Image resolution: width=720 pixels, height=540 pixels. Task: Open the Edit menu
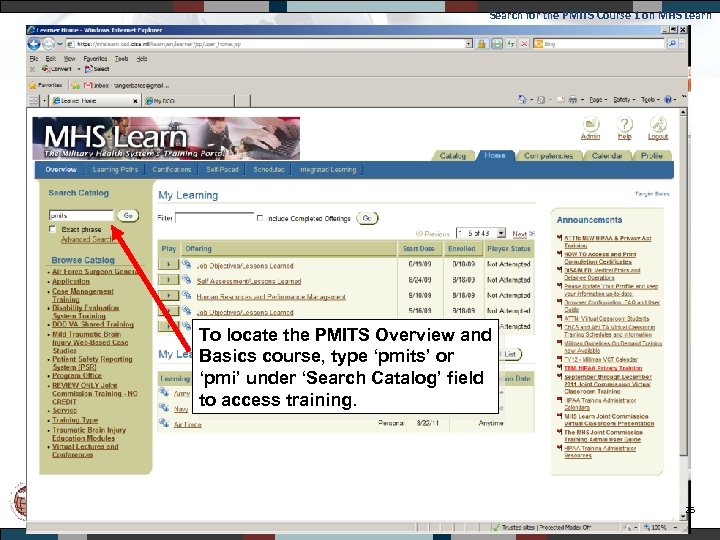[51, 59]
